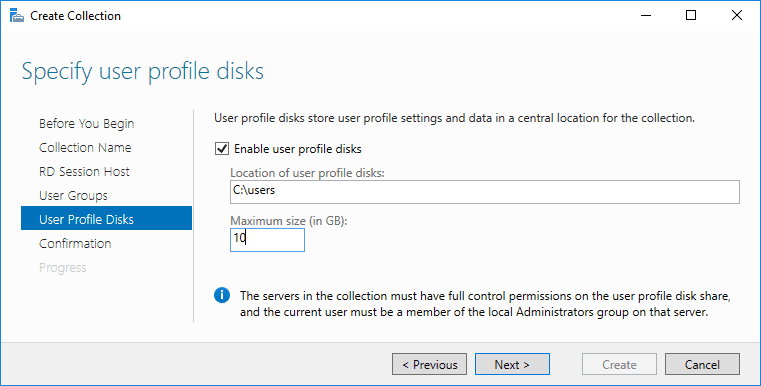Open the Before You Begin step

(86, 124)
